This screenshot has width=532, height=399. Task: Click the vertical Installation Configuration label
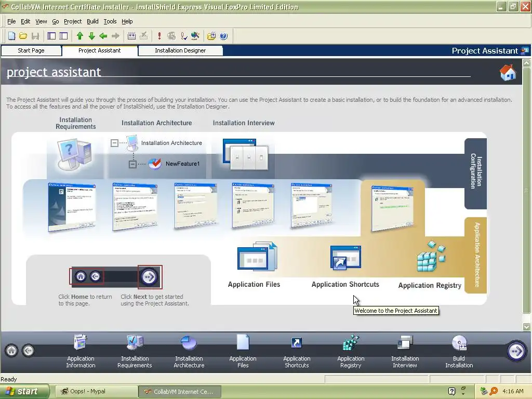click(476, 171)
